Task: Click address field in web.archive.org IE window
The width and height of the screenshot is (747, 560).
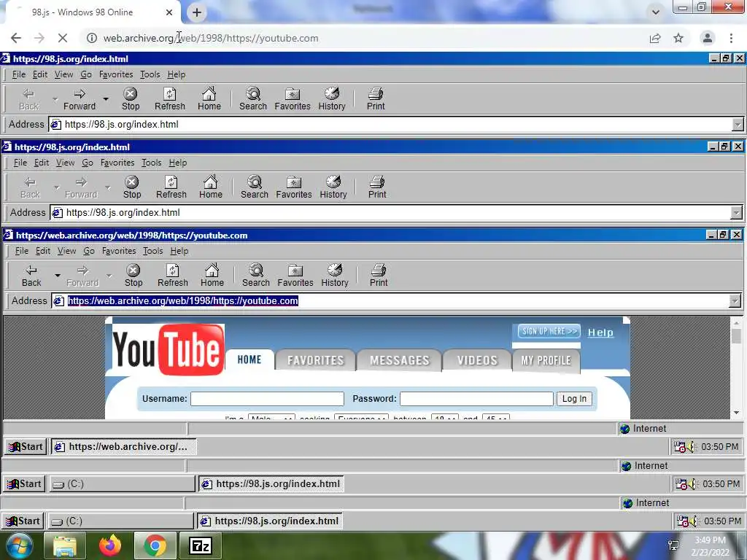Action: click(x=391, y=301)
